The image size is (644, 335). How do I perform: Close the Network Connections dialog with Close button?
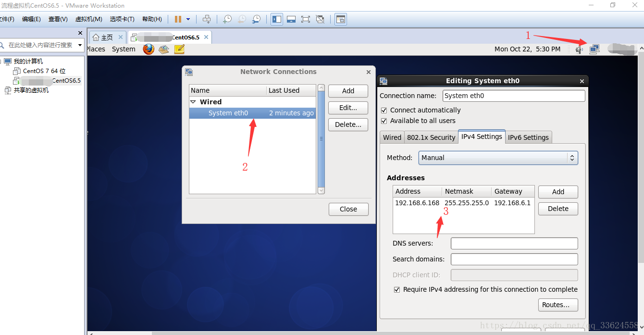click(x=348, y=209)
